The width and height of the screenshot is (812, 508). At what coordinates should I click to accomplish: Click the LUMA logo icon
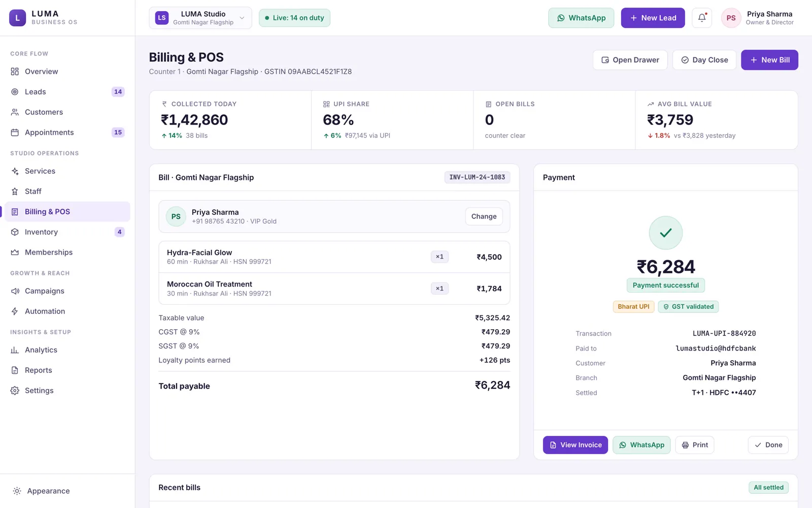tap(17, 18)
